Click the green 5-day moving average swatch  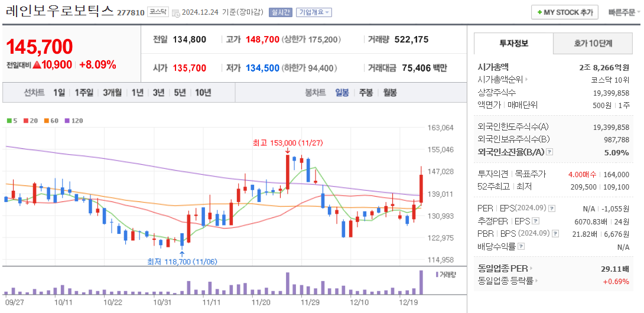coord(9,120)
